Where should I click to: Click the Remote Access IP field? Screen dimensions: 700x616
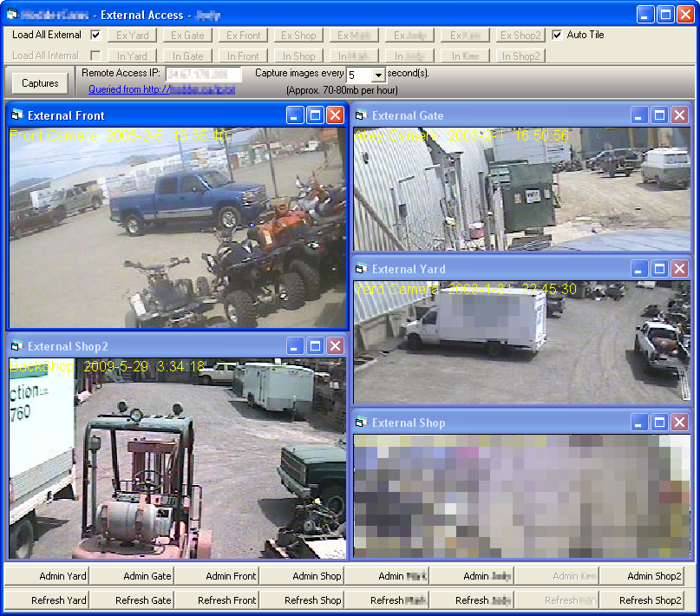click(203, 74)
